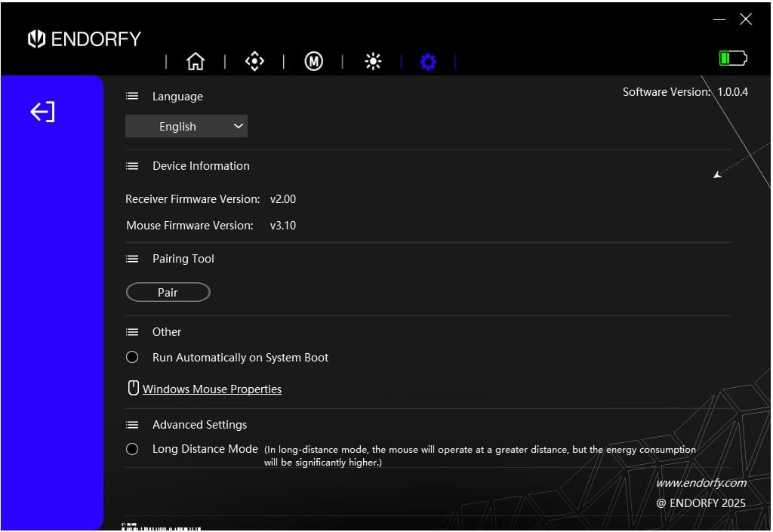Click the Device Information heading
Screen dimensions: 773x532
click(x=201, y=166)
